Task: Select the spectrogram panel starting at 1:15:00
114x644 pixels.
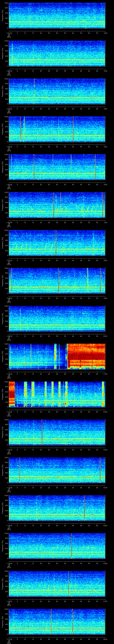Action: pos(57,546)
